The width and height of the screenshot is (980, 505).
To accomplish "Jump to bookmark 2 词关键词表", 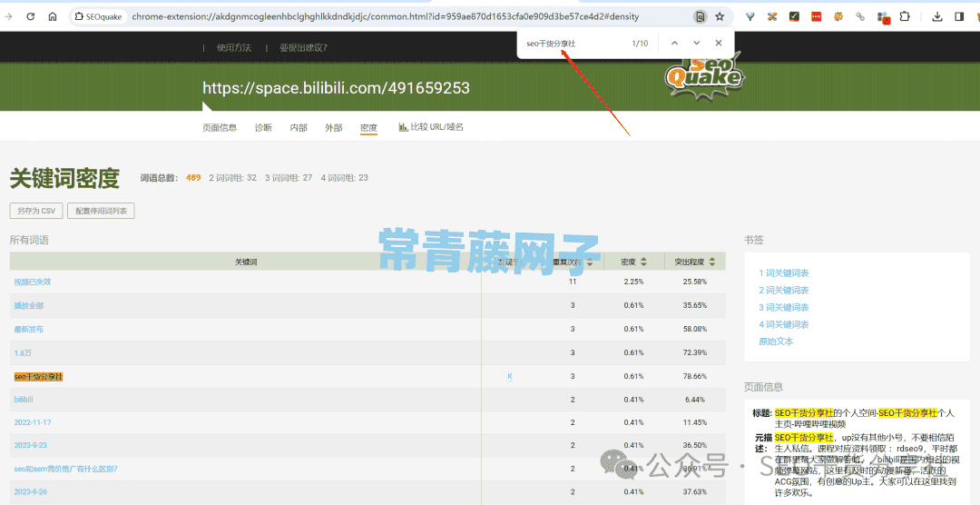I will tap(784, 291).
